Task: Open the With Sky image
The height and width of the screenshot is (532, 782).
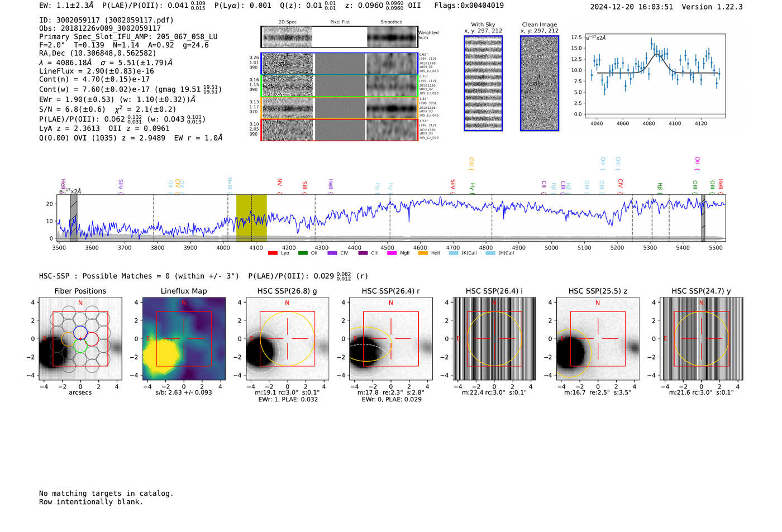Action: pos(483,83)
